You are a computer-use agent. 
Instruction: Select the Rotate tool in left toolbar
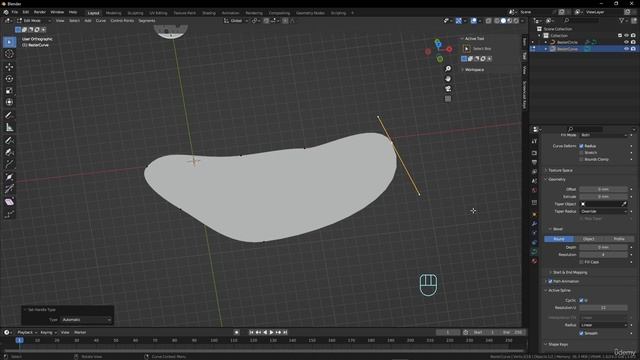9,78
